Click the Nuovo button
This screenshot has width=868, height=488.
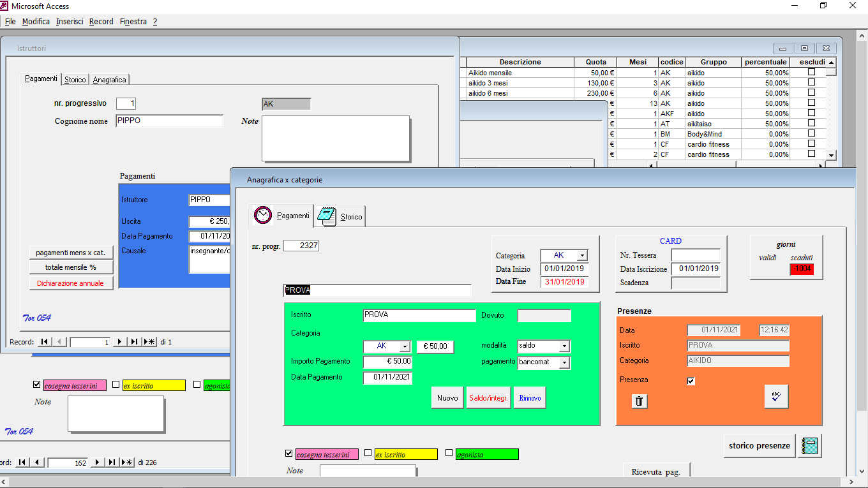click(447, 397)
